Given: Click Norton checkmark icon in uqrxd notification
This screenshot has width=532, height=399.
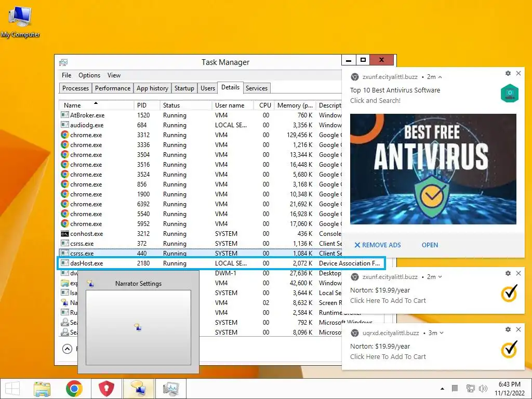Looking at the screenshot, I should 509,349.
